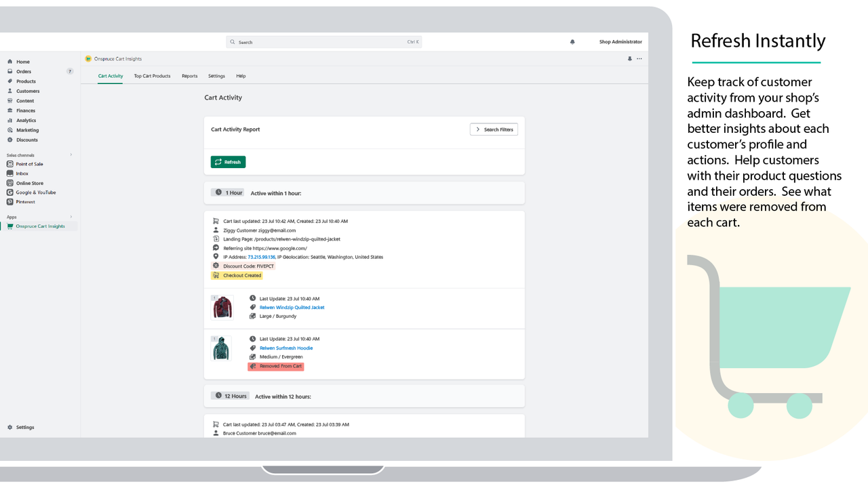The height and width of the screenshot is (488, 868).
Task: Open Reiwen Surfmesh Hoodie link
Action: [286, 348]
